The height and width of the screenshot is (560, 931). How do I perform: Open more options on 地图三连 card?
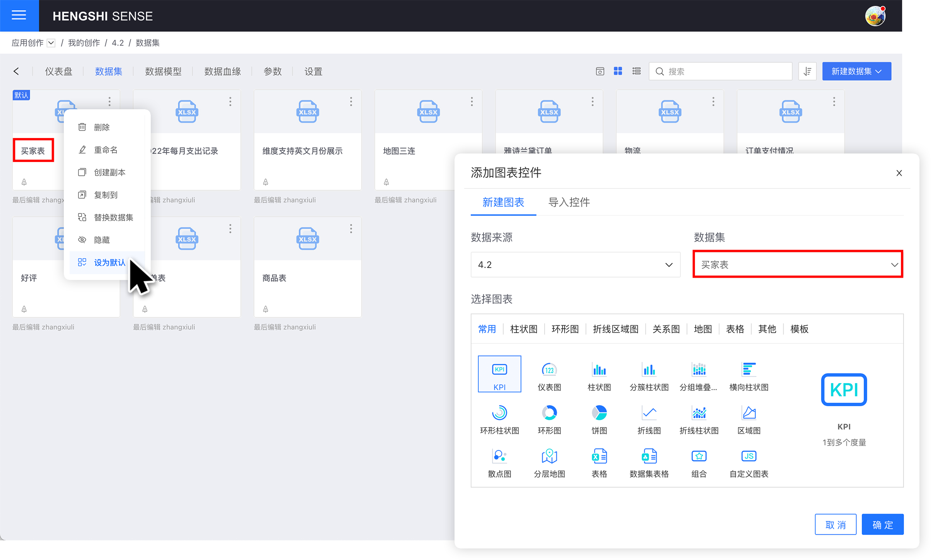pos(471,102)
